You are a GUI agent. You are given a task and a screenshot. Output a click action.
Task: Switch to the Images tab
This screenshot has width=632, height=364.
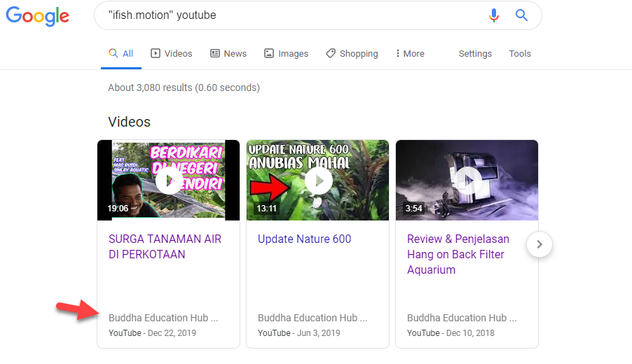click(x=286, y=54)
